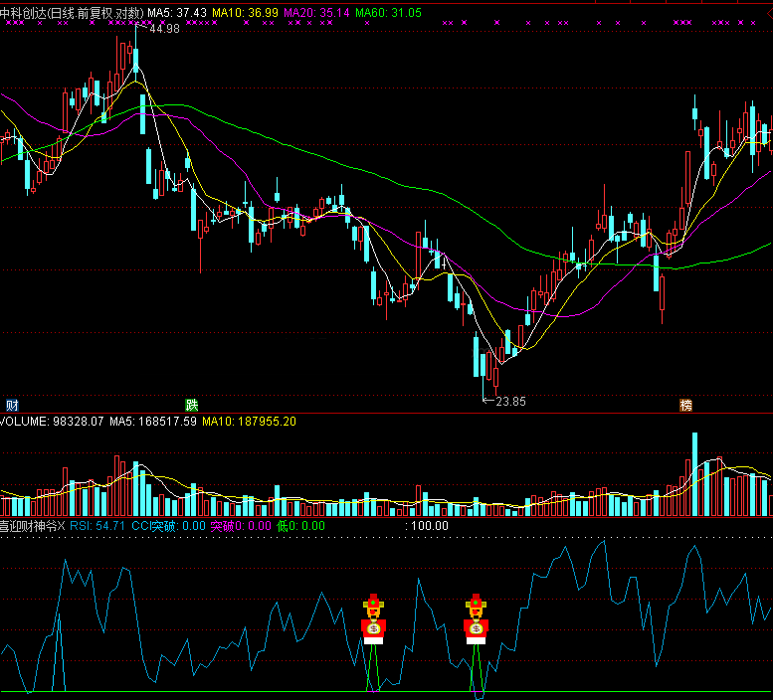Click the blue 财 marker icon
The image size is (773, 700).
pos(12,405)
